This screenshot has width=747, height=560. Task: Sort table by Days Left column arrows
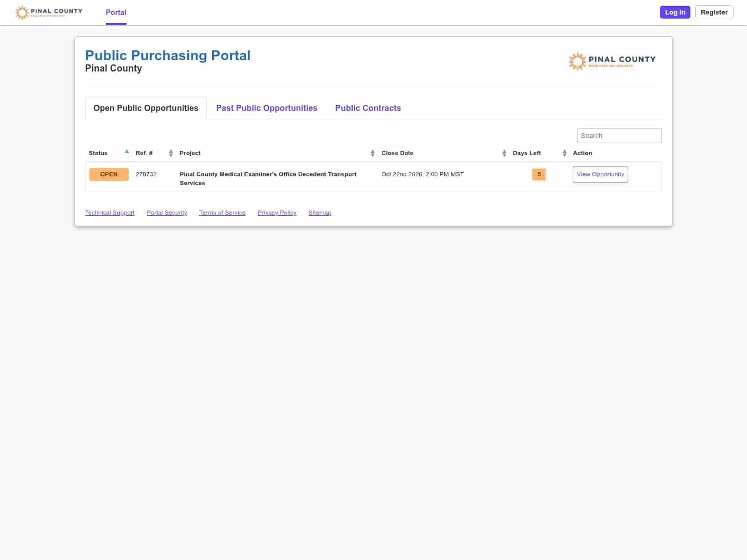click(564, 153)
